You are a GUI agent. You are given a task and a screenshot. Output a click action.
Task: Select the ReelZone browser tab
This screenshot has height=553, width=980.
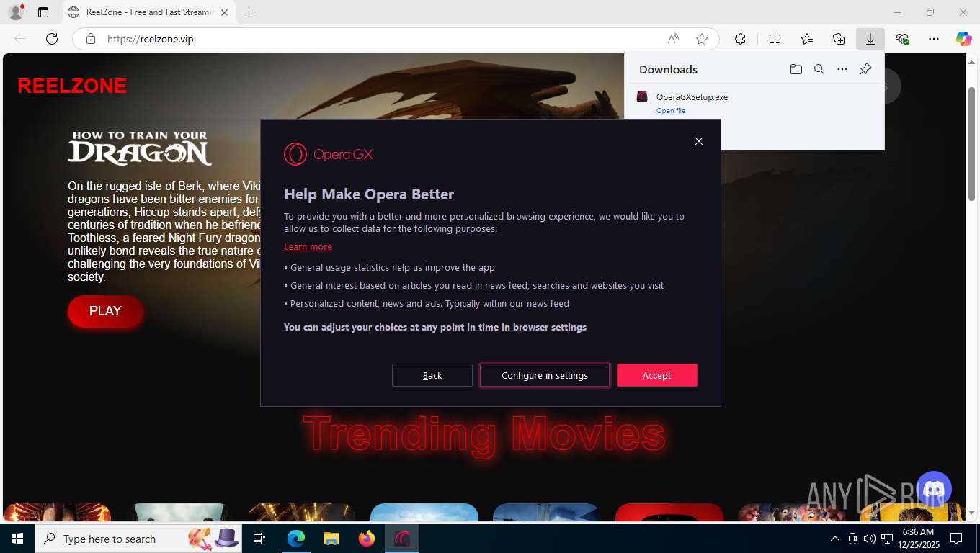[x=148, y=12]
